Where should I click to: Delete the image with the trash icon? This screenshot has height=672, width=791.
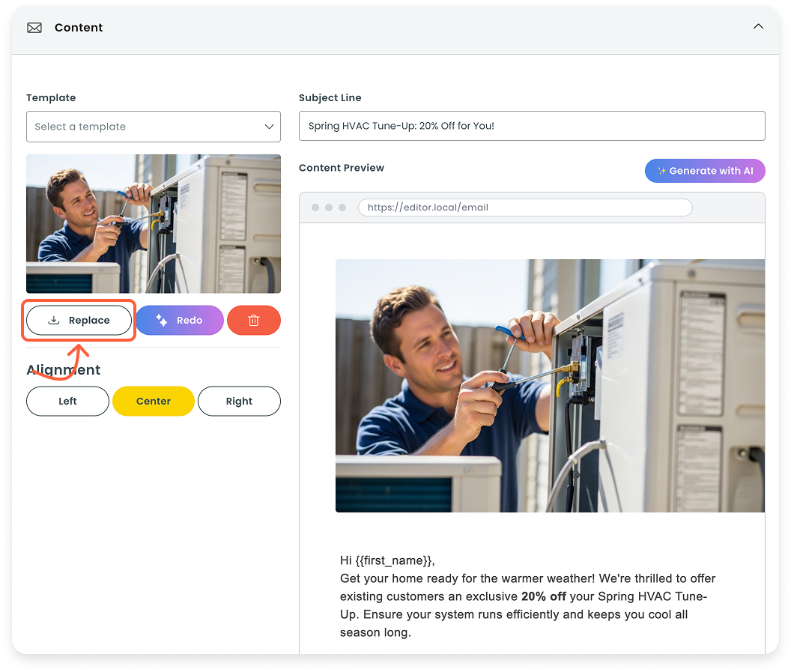(x=254, y=321)
